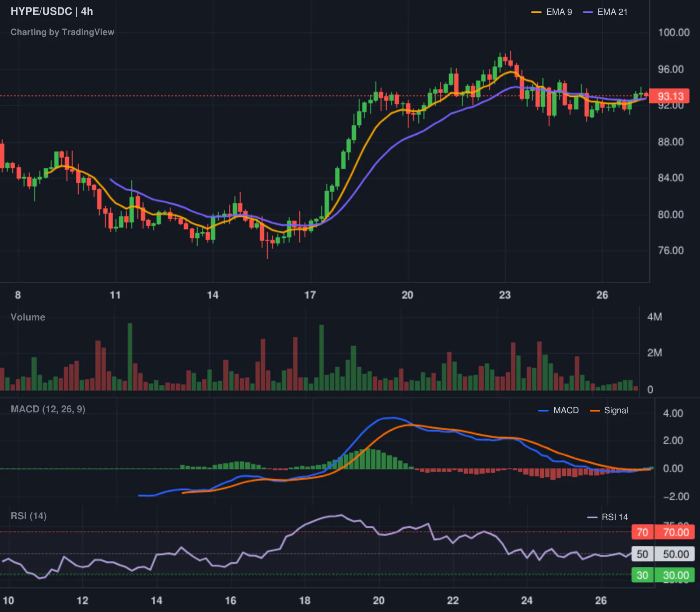
Task: Select the blue MACD legend entry
Action: click(x=559, y=411)
